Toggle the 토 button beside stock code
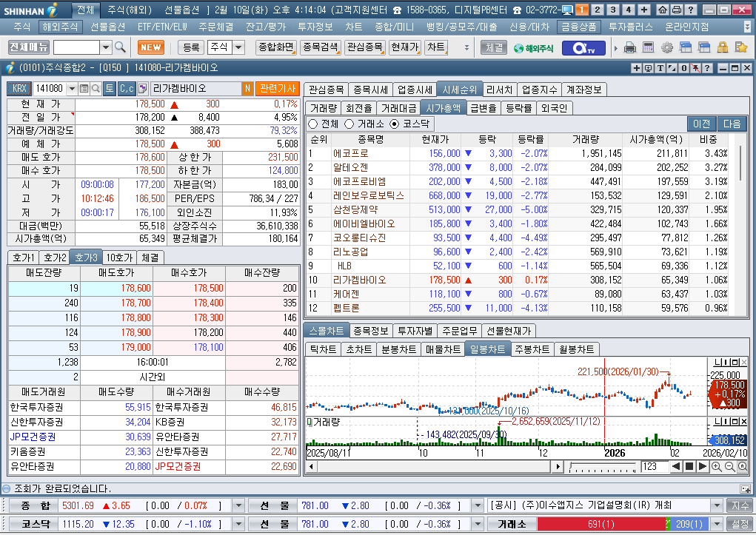 tap(110, 88)
